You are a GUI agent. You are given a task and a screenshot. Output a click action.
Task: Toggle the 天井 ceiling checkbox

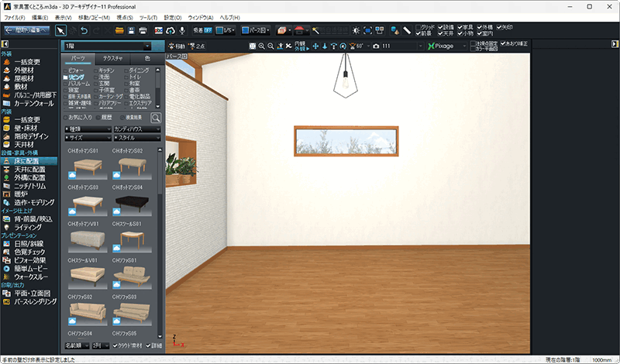coord(440,33)
